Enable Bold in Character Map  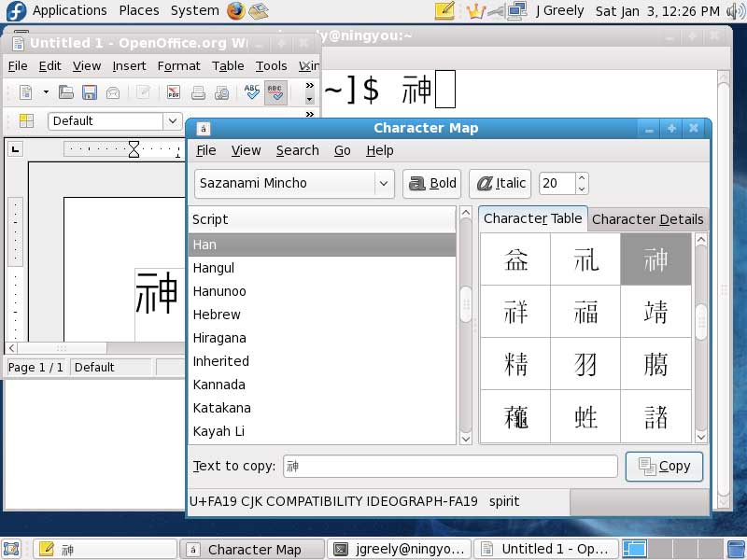pyautogui.click(x=431, y=183)
